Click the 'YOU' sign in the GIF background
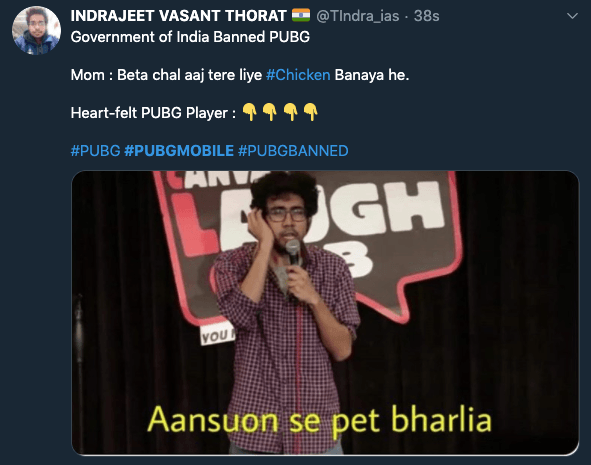The height and width of the screenshot is (465, 591). coord(218,335)
